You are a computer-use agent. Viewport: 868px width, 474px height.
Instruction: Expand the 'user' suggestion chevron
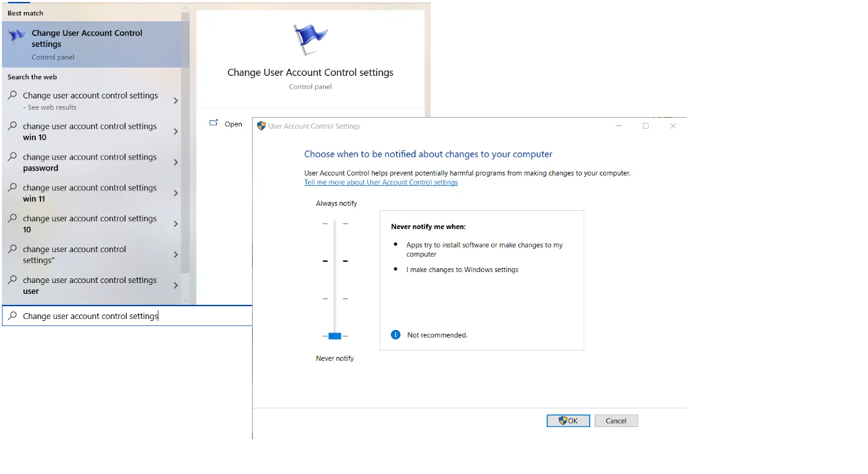tap(176, 286)
